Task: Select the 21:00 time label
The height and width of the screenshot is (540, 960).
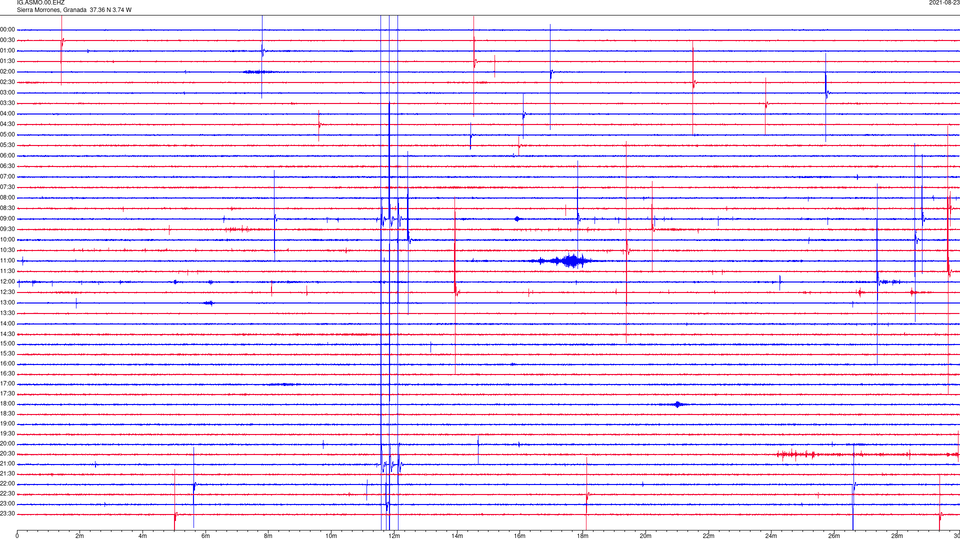Action: [x=8, y=464]
